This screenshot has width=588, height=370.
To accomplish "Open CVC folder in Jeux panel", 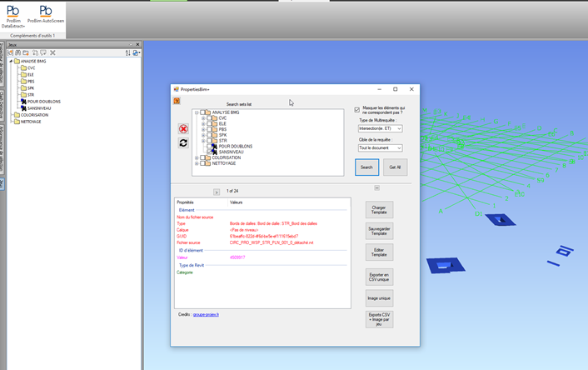I will (x=27, y=68).
